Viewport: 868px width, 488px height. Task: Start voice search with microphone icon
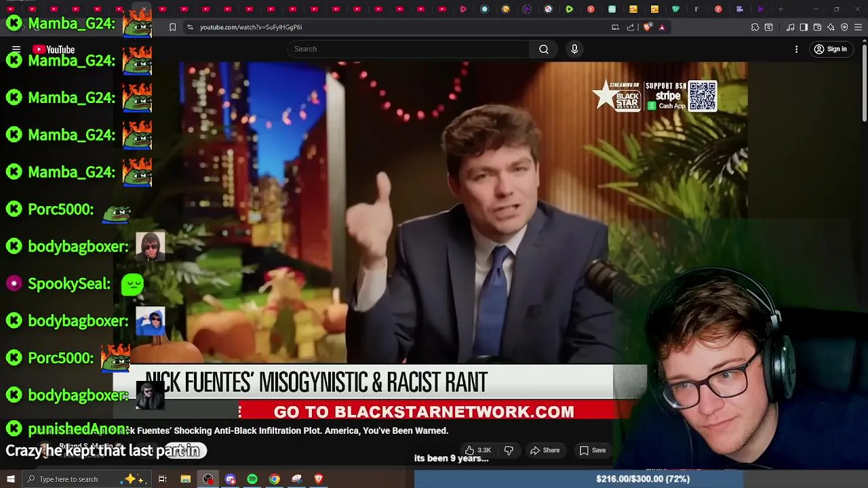[574, 49]
